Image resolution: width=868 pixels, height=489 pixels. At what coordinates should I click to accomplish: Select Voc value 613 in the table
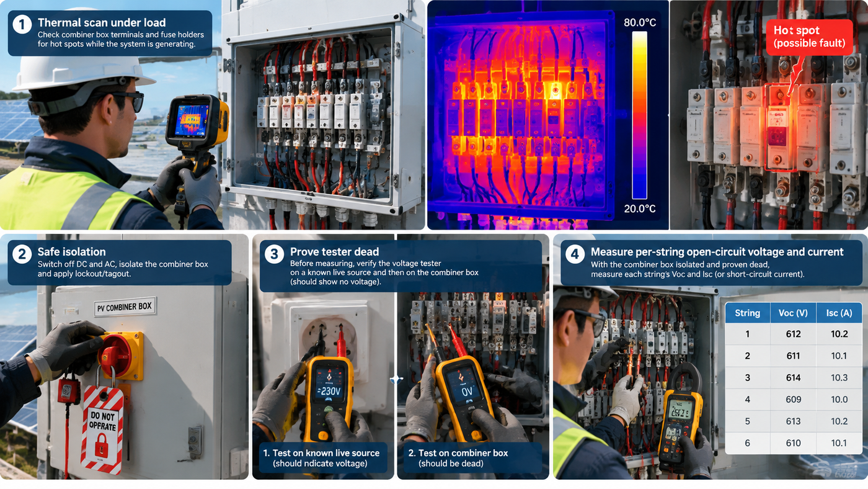pyautogui.click(x=793, y=421)
